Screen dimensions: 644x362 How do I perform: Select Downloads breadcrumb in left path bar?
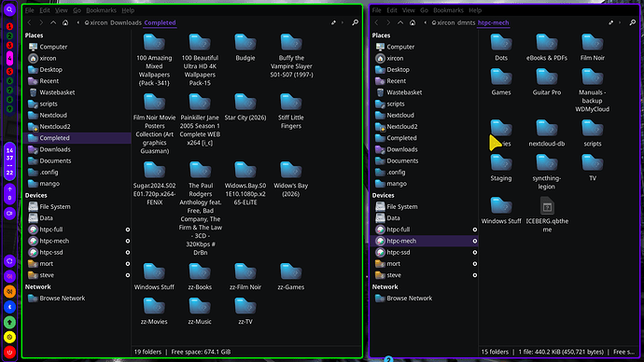click(x=126, y=22)
